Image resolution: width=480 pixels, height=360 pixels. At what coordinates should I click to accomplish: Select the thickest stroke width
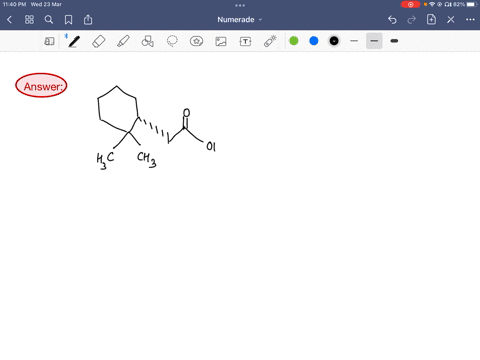394,41
